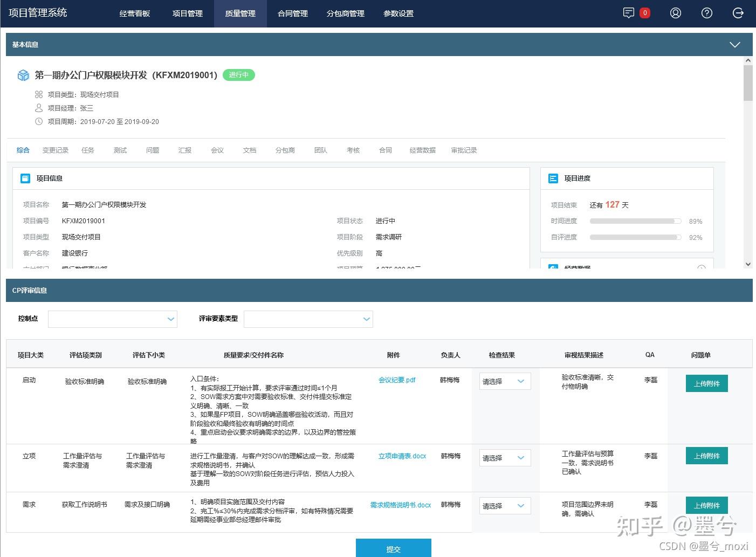Click the 进行中 status badge
Image resolution: width=756 pixels, height=557 pixels.
(x=238, y=75)
